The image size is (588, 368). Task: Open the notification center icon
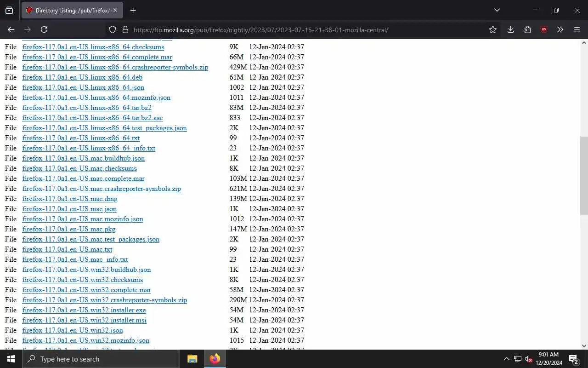tap(574, 359)
